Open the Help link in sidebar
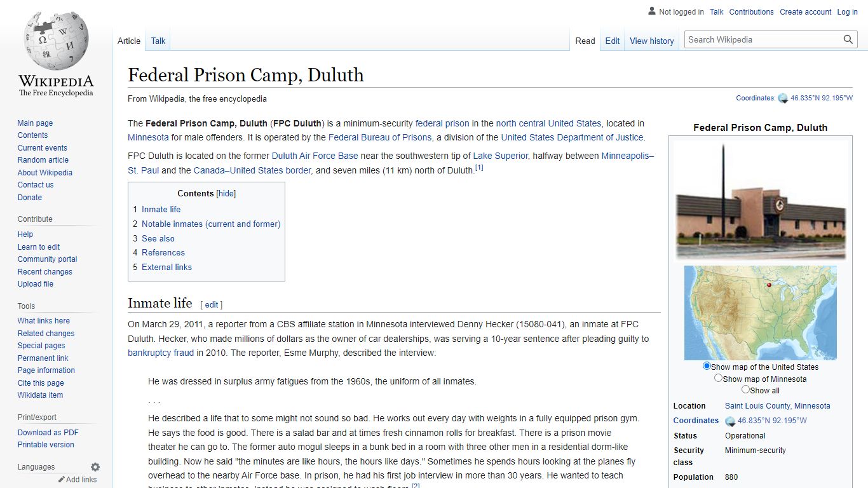This screenshot has width=868, height=488. pyautogui.click(x=25, y=234)
